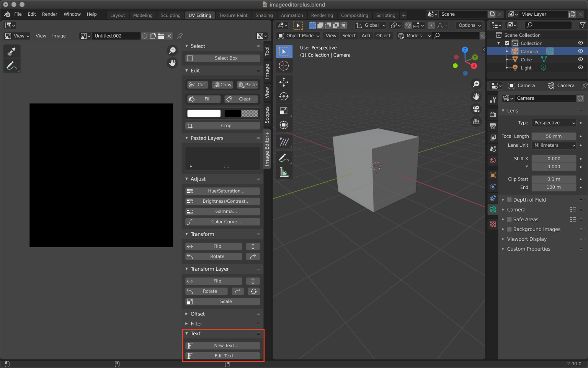This screenshot has width=588, height=368.
Task: Switch to World Properties in the properties editor
Action: [493, 160]
